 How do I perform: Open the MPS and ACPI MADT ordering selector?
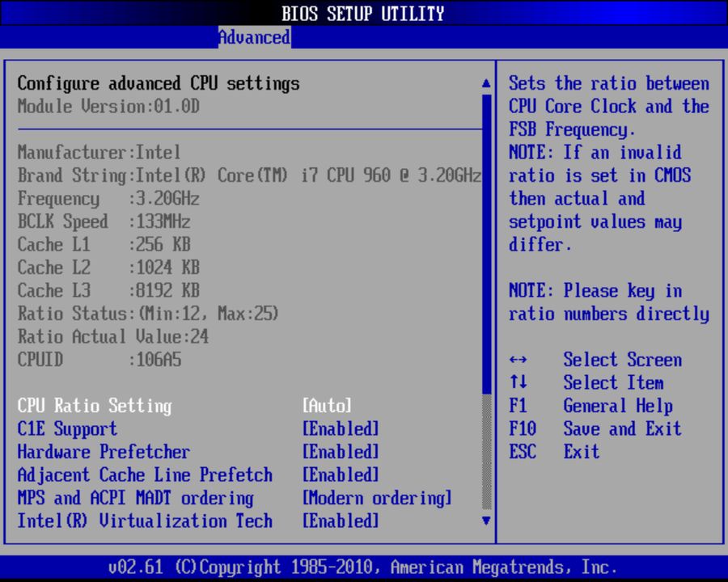pos(375,498)
